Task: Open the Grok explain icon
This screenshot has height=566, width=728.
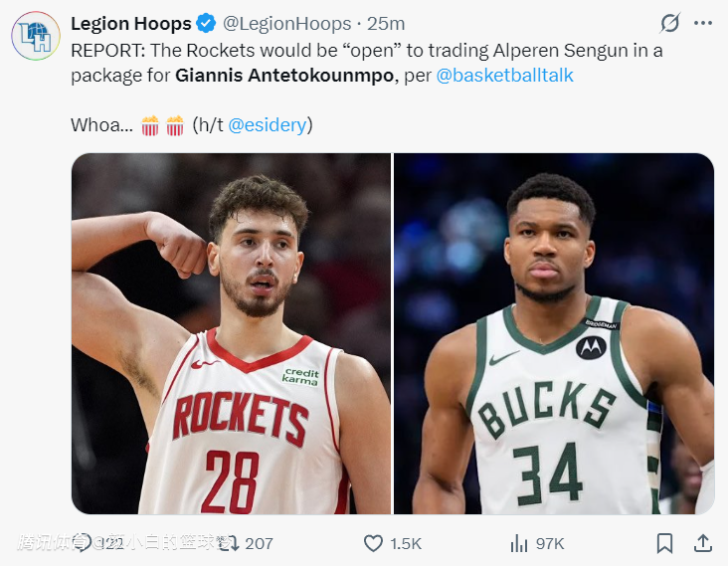Action: 670,23
